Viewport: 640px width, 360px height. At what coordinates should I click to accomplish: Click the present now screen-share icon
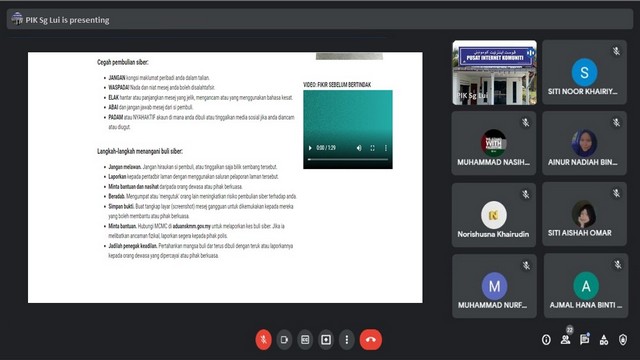click(x=326, y=340)
